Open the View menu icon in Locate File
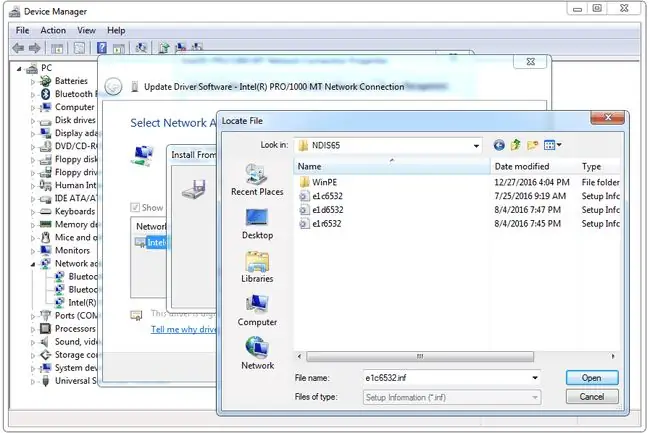 tap(553, 145)
